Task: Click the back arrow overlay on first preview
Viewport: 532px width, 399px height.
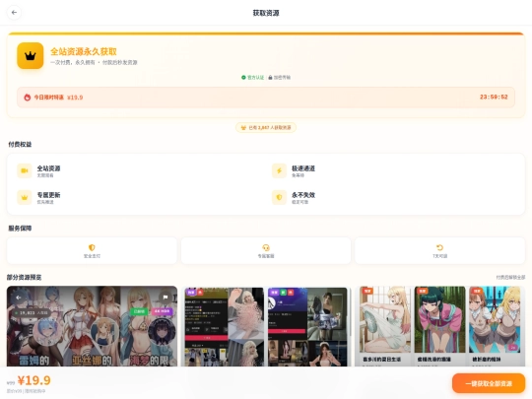Action: (19, 298)
